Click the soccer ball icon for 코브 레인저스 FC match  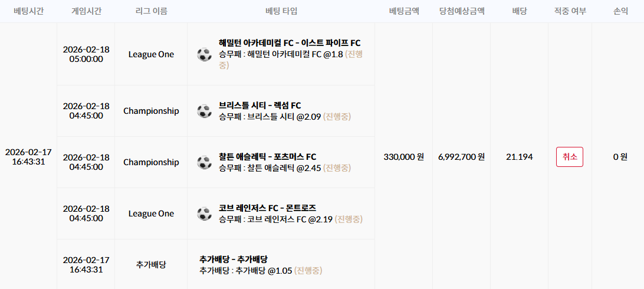coord(204,214)
